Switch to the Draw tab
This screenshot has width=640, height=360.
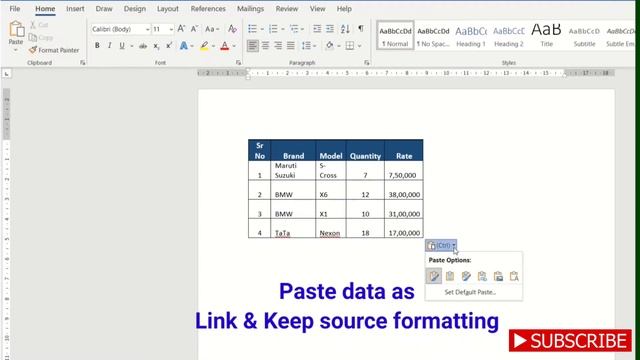tap(104, 9)
